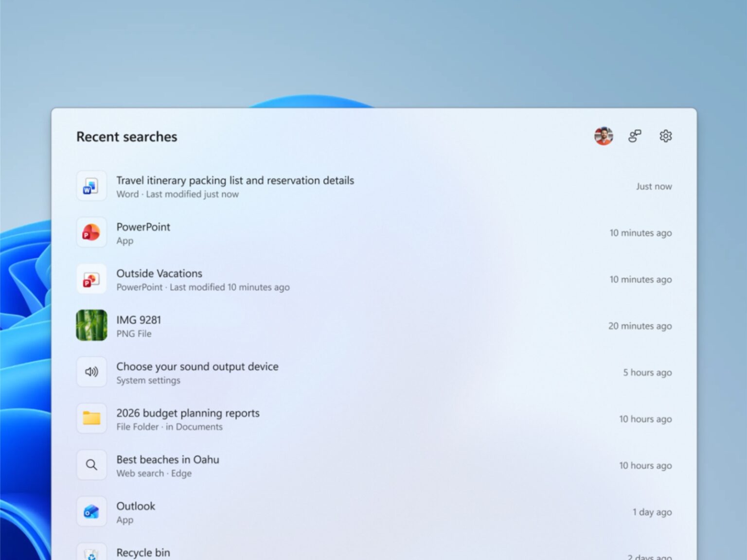Click the '20 minutes ago' timestamp

[640, 326]
